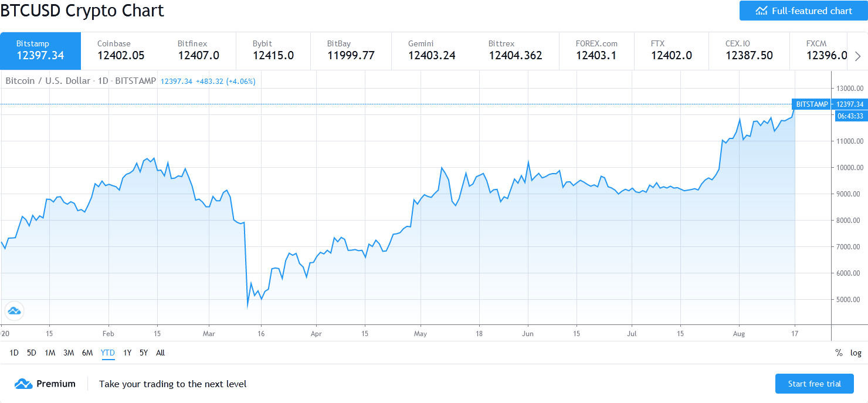Screen dimensions: 868x403
Task: Set time range to 1M
Action: click(x=50, y=353)
